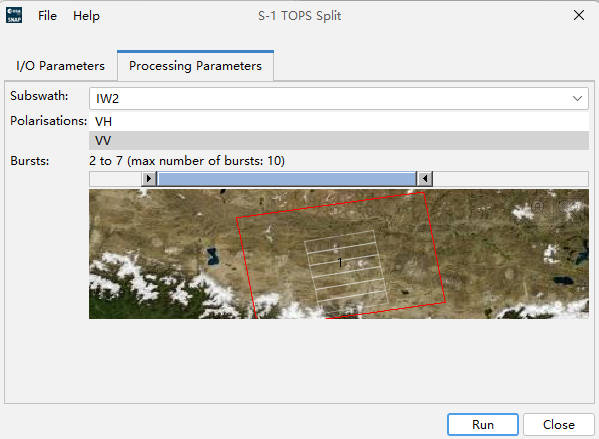Click the Run button

tap(483, 424)
